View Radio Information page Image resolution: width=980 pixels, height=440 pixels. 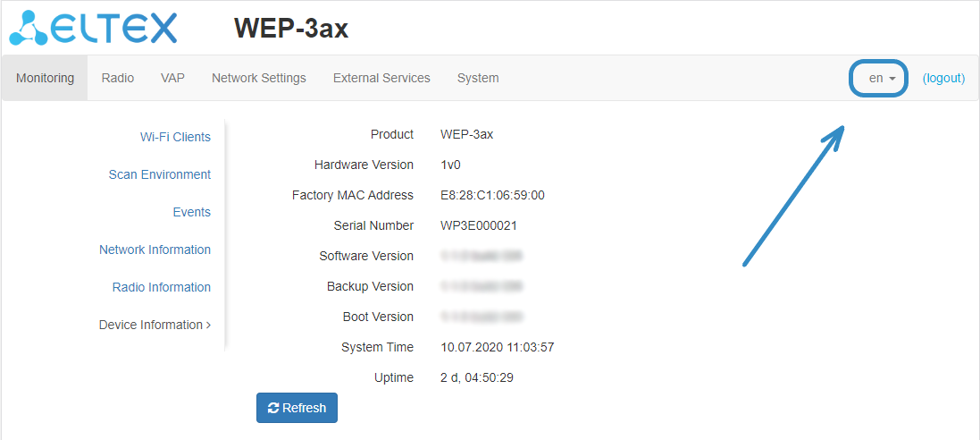(162, 287)
